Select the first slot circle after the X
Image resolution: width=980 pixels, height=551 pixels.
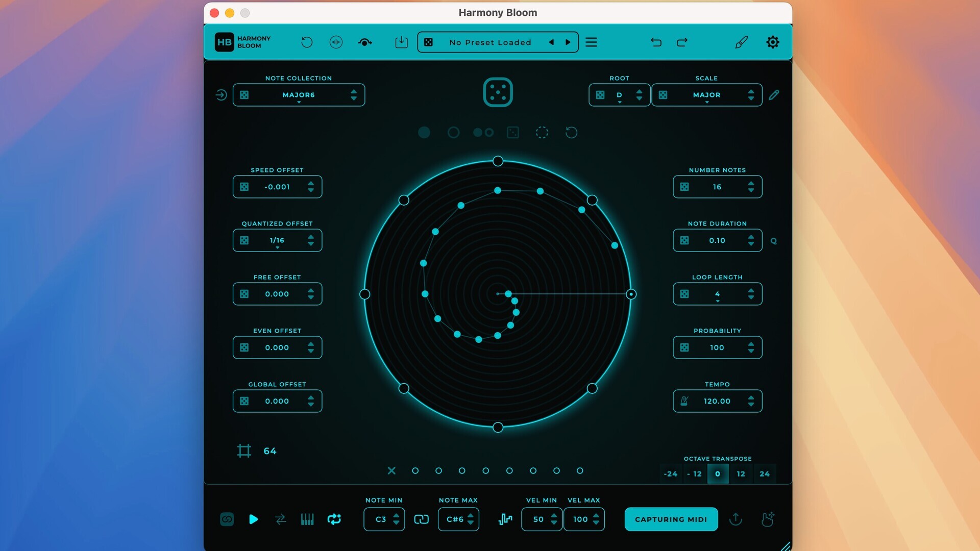[415, 470]
